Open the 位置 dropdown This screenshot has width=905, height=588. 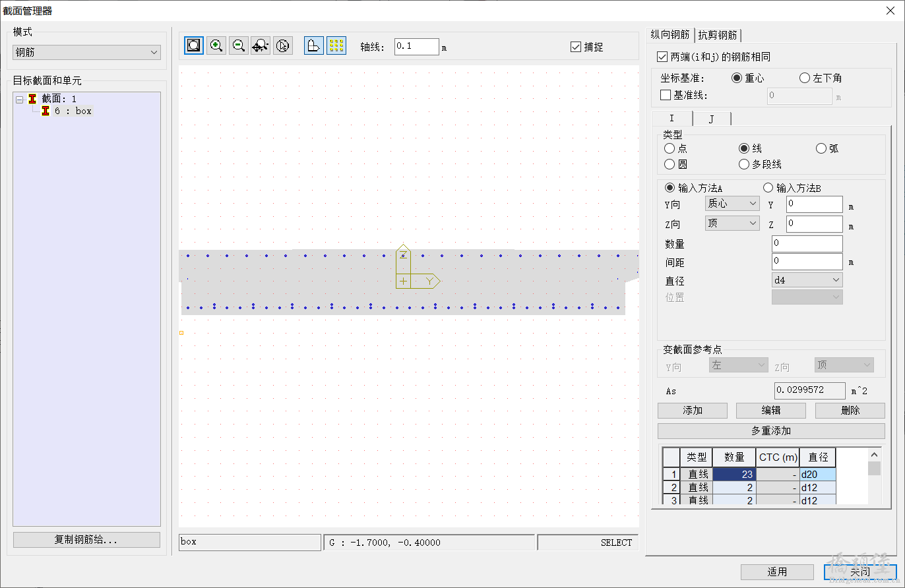click(807, 297)
